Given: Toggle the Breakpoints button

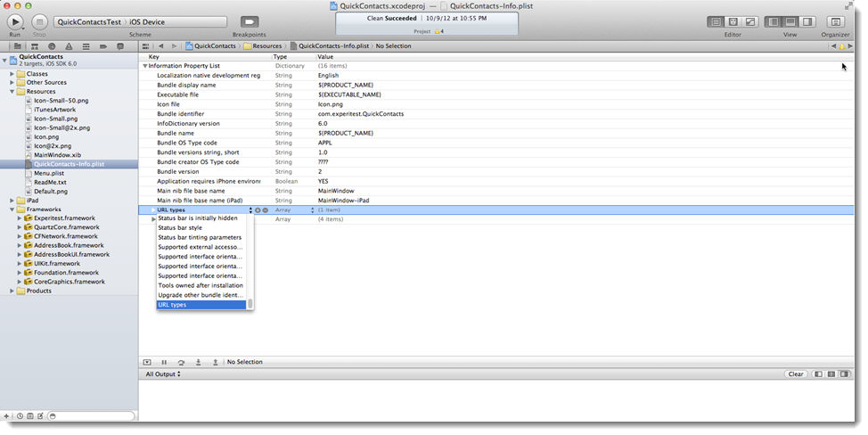Looking at the screenshot, I should (250, 21).
